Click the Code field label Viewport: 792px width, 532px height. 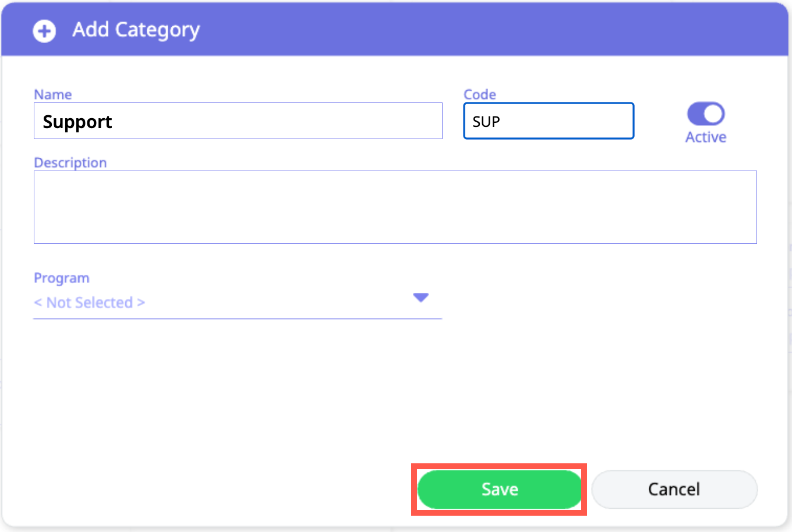[480, 94]
